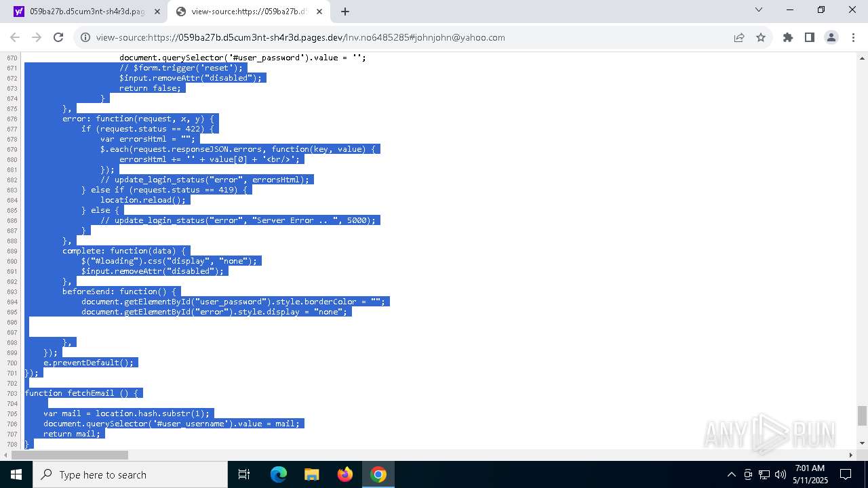Click 'complete: function(data) {' line
The width and height of the screenshot is (868, 488).
[x=124, y=251]
